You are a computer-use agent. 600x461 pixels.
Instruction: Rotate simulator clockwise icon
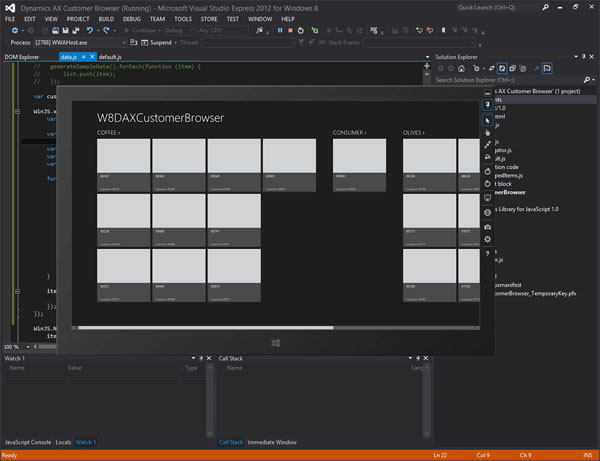point(488,171)
